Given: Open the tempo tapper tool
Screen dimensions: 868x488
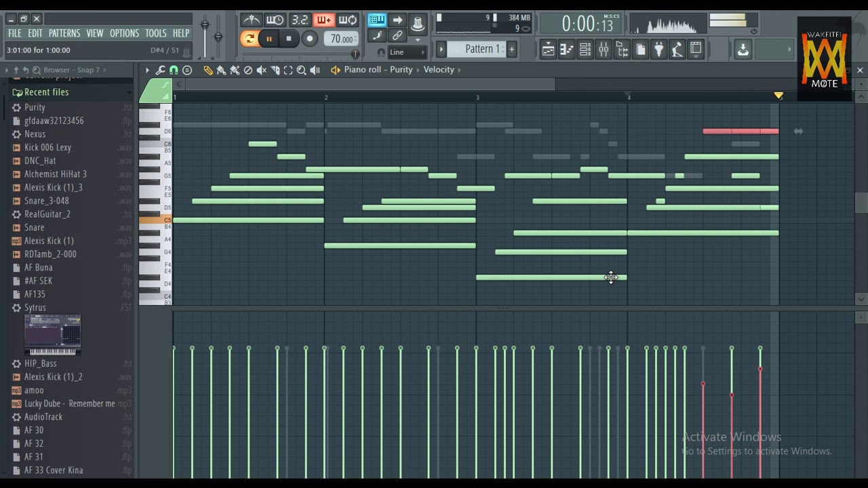Looking at the screenshot, I should [677, 49].
